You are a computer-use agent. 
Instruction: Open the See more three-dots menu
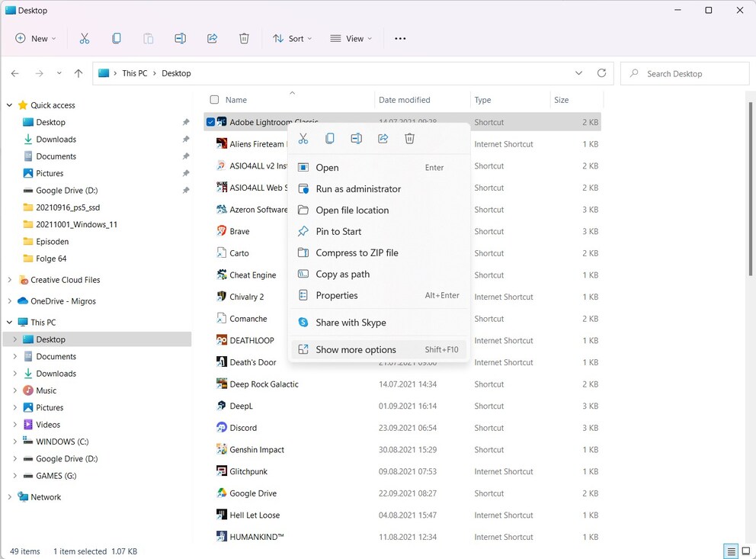click(400, 39)
